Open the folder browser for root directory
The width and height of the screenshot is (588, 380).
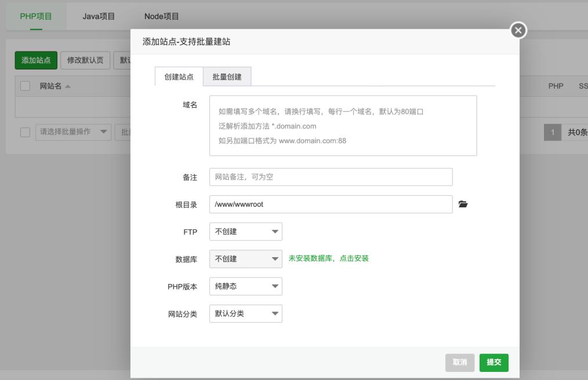(463, 204)
